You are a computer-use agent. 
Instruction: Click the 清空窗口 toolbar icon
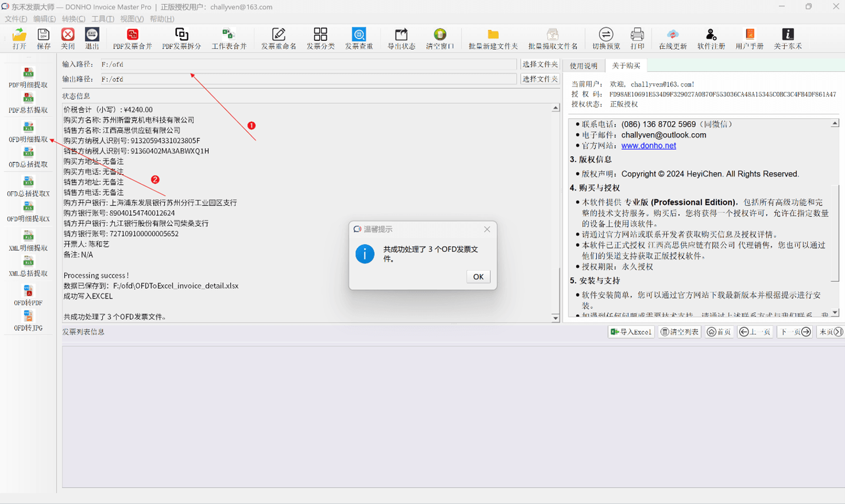(x=440, y=38)
